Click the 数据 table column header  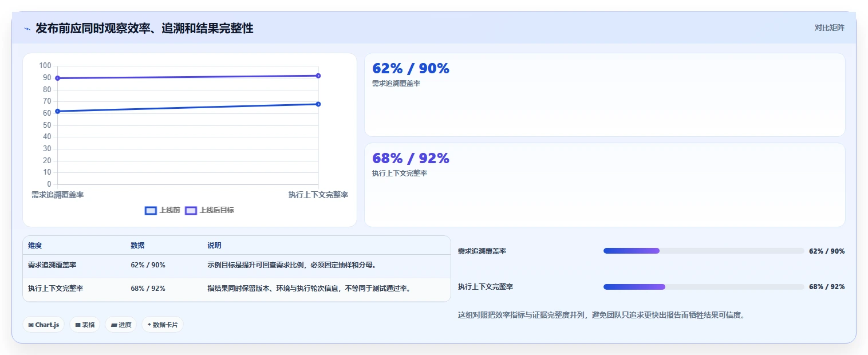click(137, 246)
